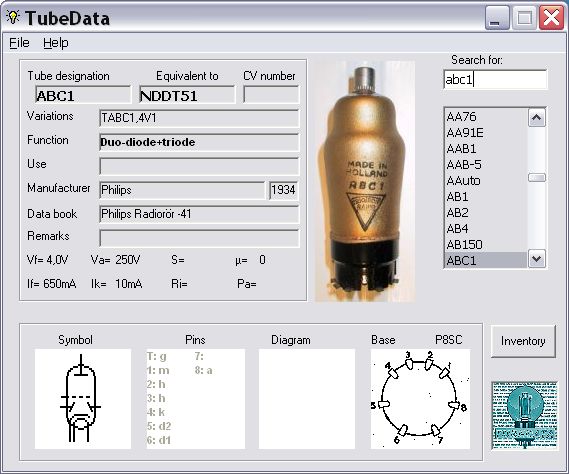Click the list scroll down arrow
569x474 pixels.
537,259
